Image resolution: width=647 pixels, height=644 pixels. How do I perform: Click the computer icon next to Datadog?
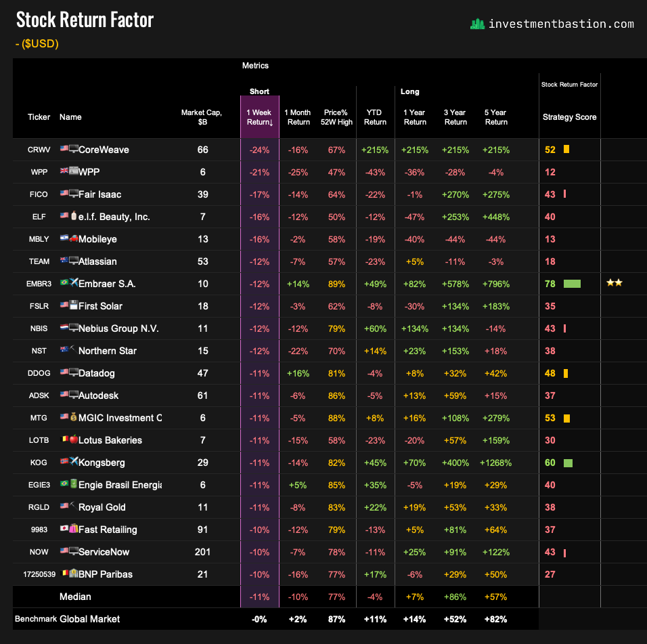pos(74,372)
